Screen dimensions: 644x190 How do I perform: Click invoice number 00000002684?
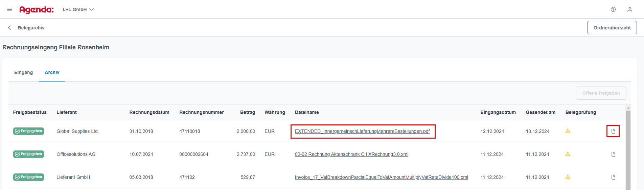click(x=194, y=154)
